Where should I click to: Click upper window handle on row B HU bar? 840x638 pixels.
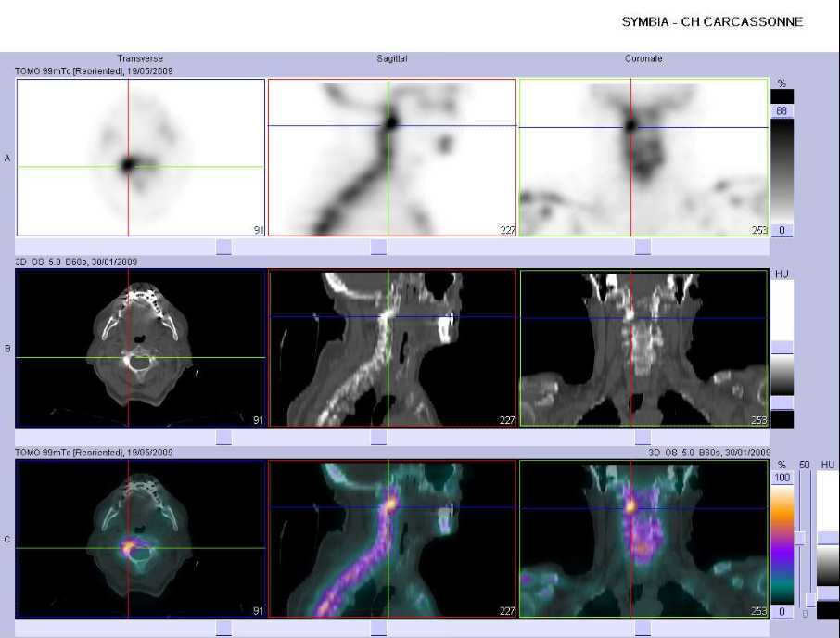[x=782, y=347]
